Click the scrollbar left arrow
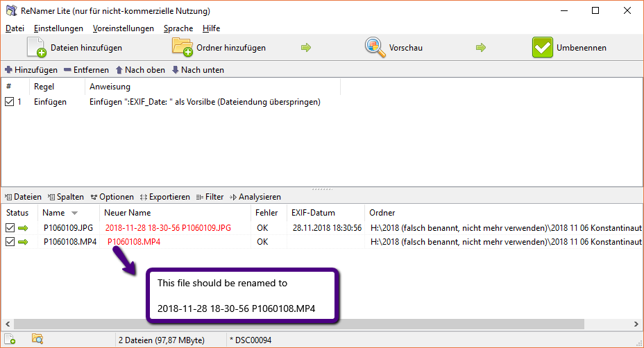This screenshot has width=644, height=348. (x=8, y=324)
